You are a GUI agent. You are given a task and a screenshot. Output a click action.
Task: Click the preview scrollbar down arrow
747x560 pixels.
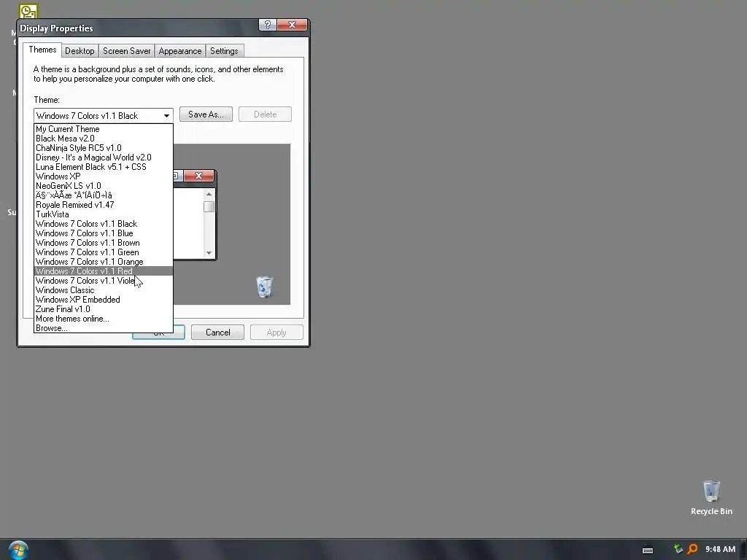[209, 253]
